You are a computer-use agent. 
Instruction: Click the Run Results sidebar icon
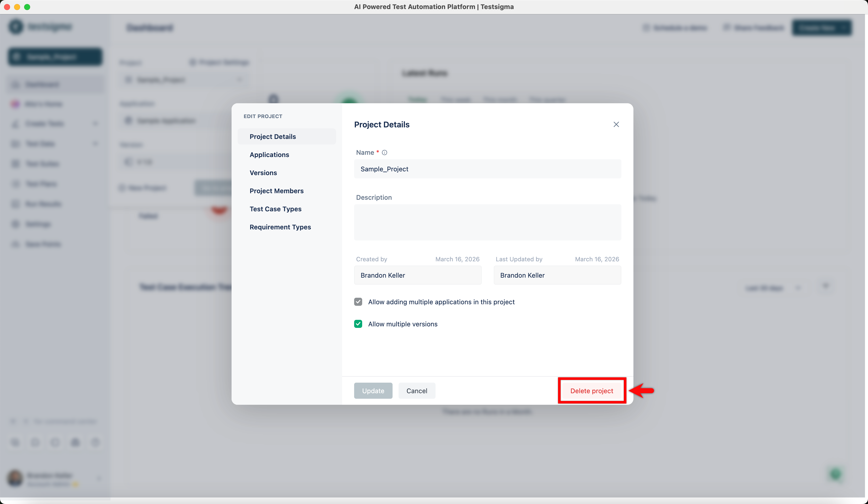pos(16,204)
